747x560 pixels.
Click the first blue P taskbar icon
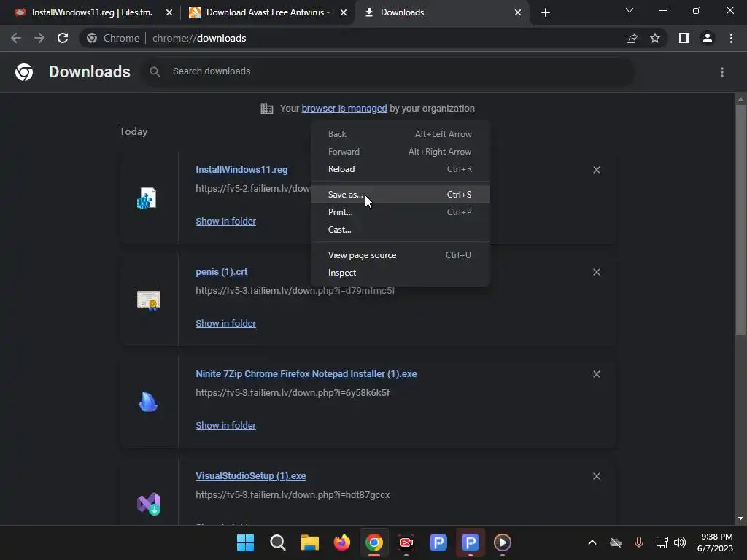click(438, 542)
